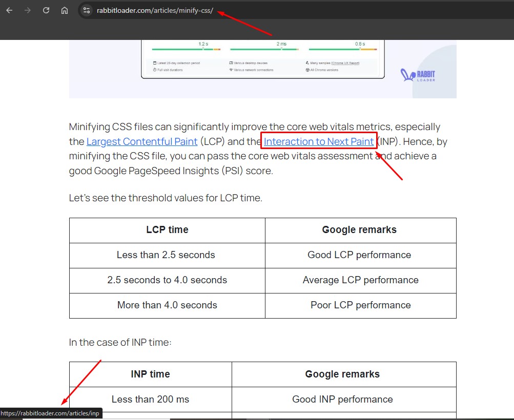Reload the page using the refresh icon
514x420 pixels.
46,10
